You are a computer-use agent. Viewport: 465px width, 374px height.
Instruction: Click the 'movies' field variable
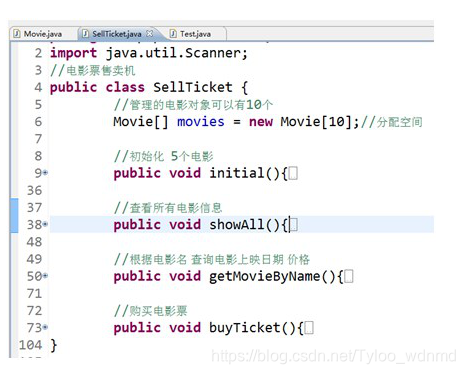point(201,122)
